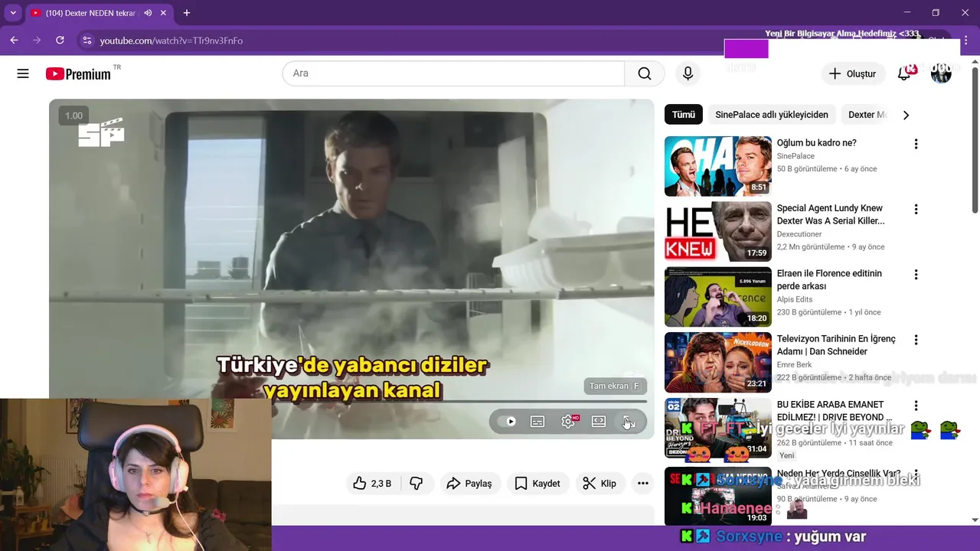Viewport: 980px width, 551px height.
Task: Start voice search with the microphone
Action: pyautogui.click(x=688, y=73)
